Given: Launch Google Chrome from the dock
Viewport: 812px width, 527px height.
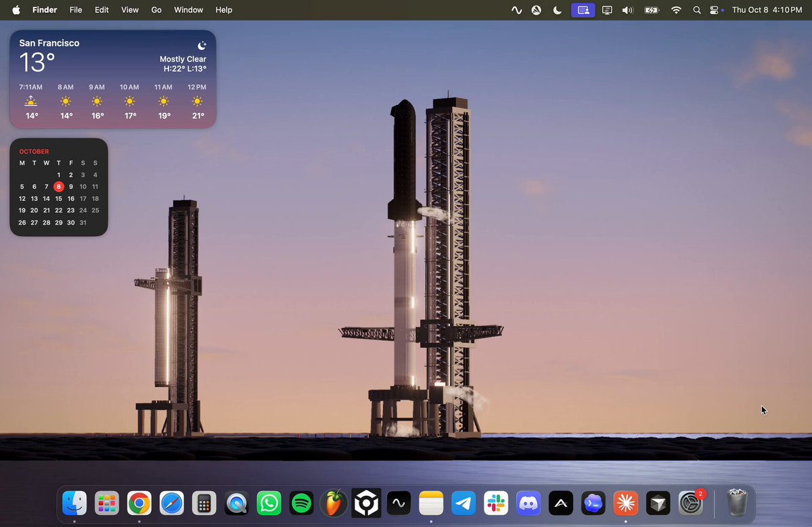Looking at the screenshot, I should coord(139,503).
